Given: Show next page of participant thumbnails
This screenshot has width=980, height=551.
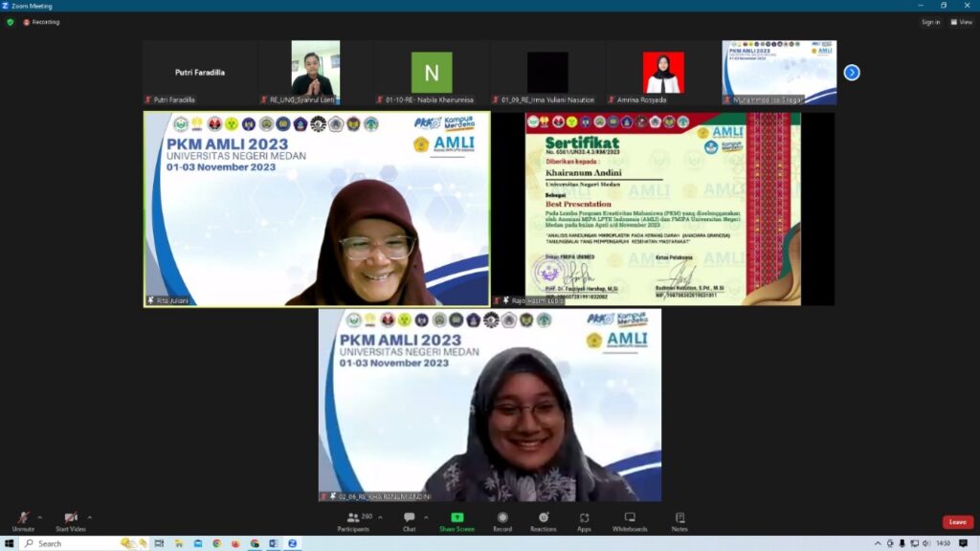Looking at the screenshot, I should coord(851,73).
